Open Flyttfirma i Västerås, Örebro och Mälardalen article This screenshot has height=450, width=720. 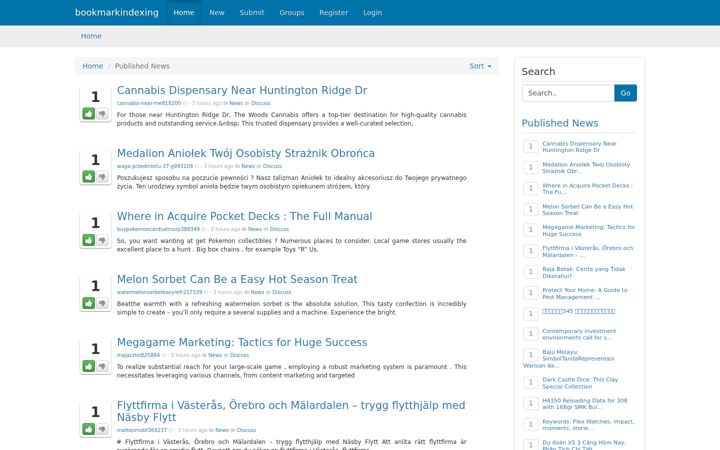pyautogui.click(x=291, y=411)
